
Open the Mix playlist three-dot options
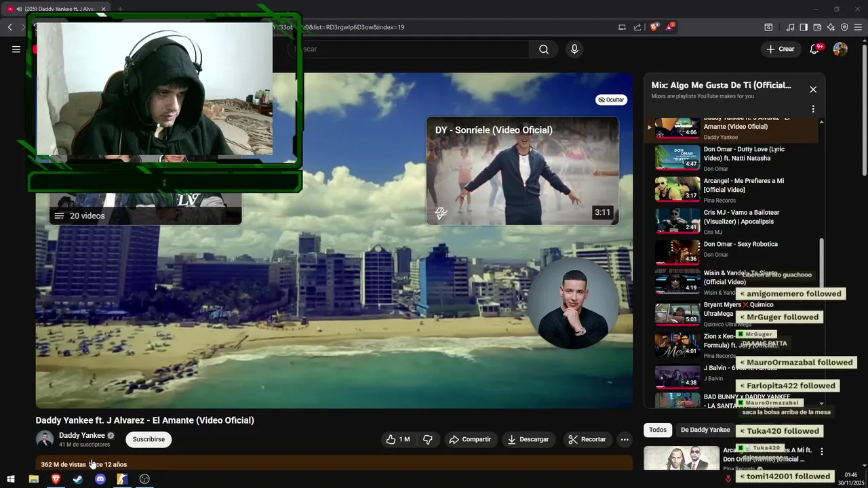(x=813, y=109)
